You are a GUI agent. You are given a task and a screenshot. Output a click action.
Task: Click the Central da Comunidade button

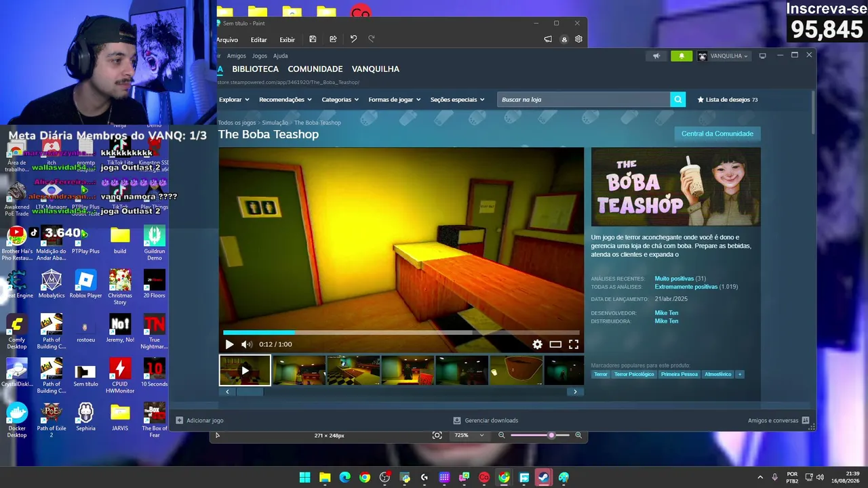[717, 134]
